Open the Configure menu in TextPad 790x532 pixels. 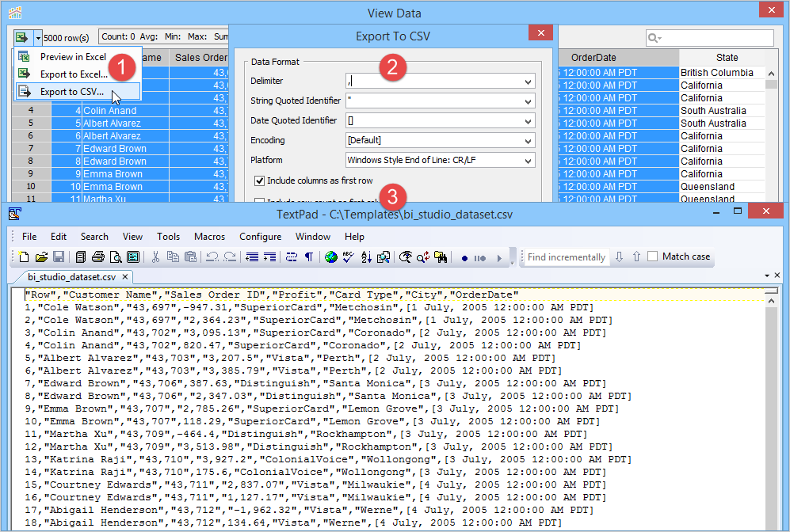(x=261, y=237)
